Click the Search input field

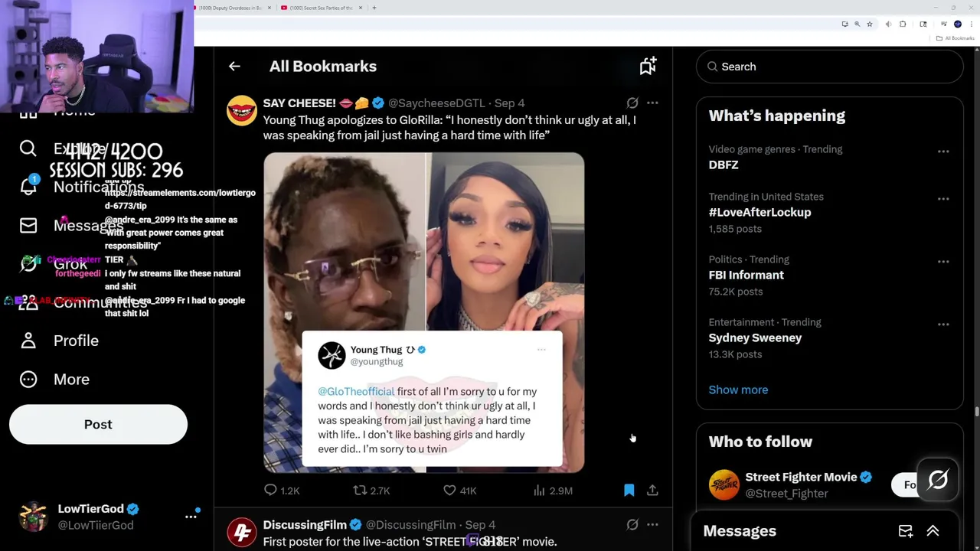pyautogui.click(x=830, y=67)
